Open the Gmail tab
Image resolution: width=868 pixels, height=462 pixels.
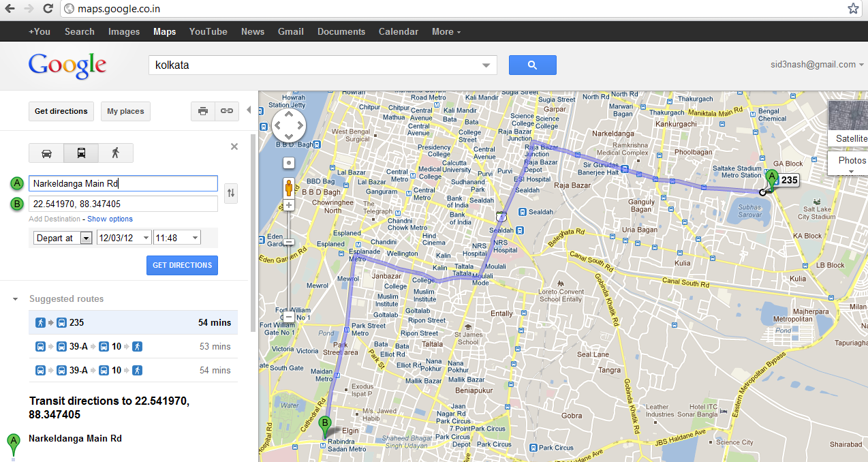tap(291, 31)
